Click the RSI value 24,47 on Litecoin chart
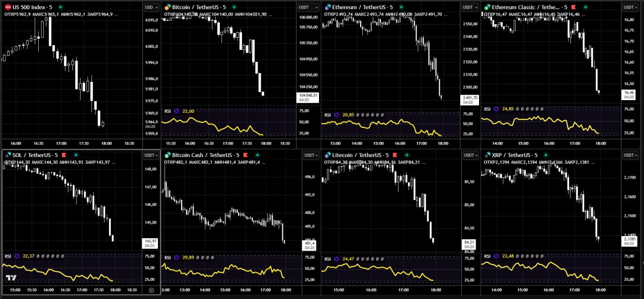 coord(348,259)
